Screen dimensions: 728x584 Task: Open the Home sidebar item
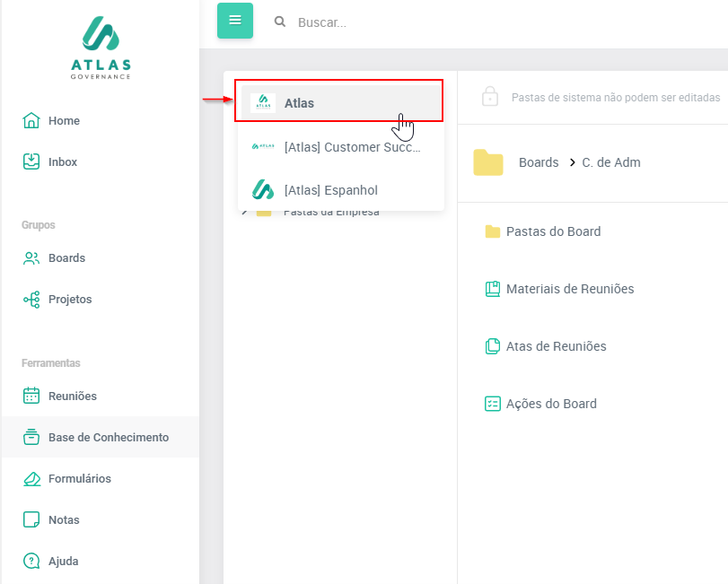pos(64,121)
